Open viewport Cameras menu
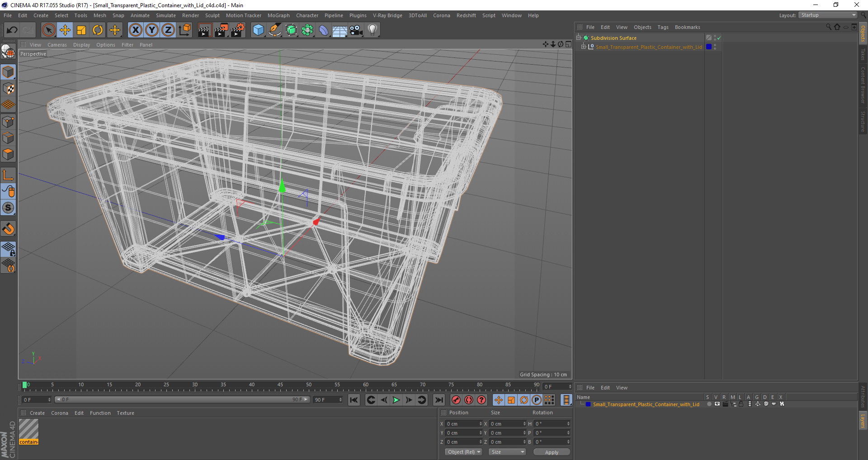The width and height of the screenshot is (868, 460). pyautogui.click(x=57, y=45)
